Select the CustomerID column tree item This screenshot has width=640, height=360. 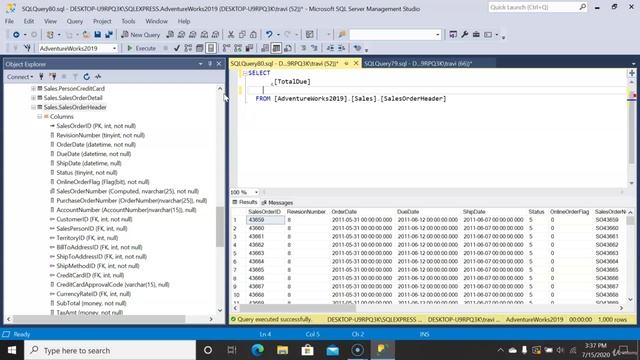(94, 219)
